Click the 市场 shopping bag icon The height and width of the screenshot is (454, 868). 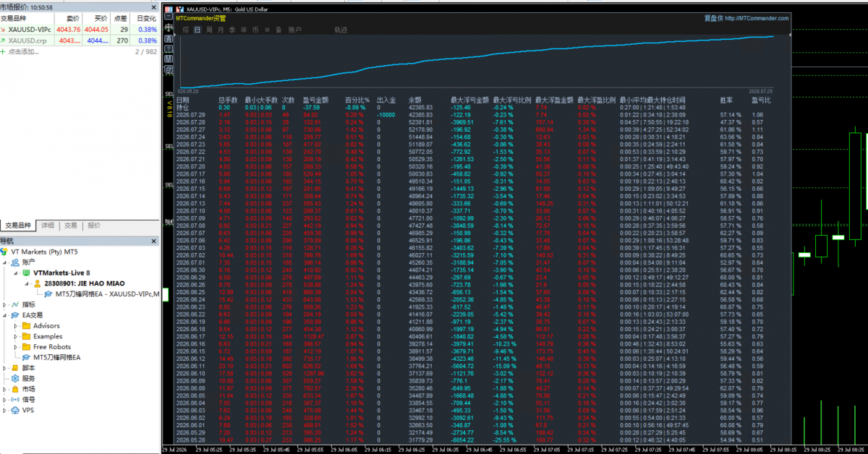tap(15, 389)
